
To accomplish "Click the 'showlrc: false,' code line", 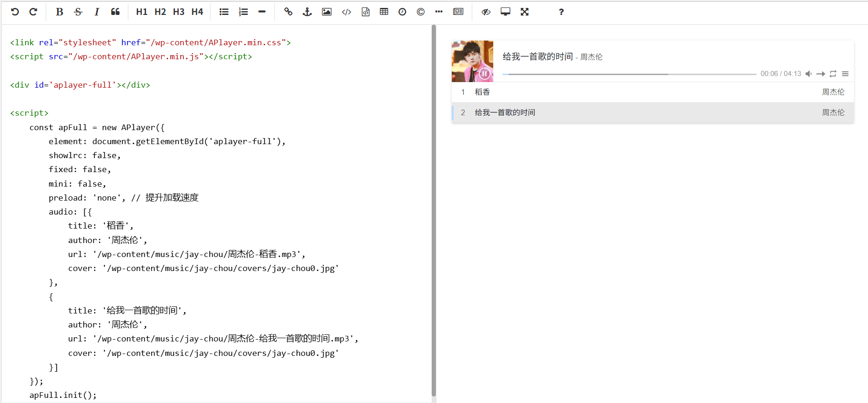I will [84, 155].
